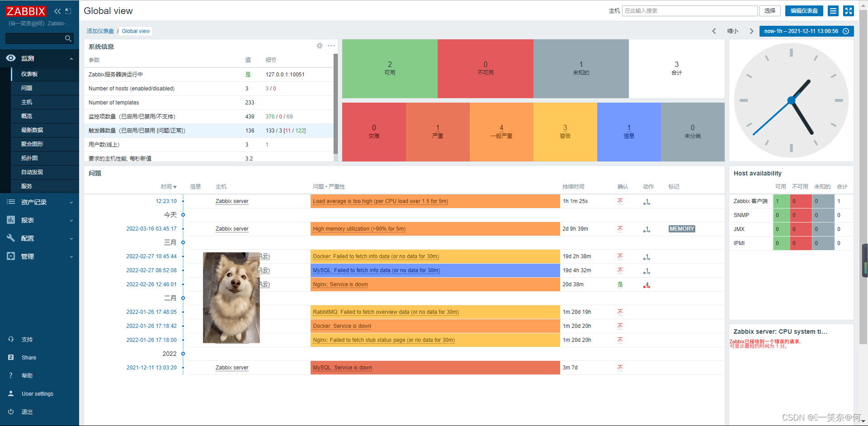Open 聚合图形 submenu item

click(45, 144)
